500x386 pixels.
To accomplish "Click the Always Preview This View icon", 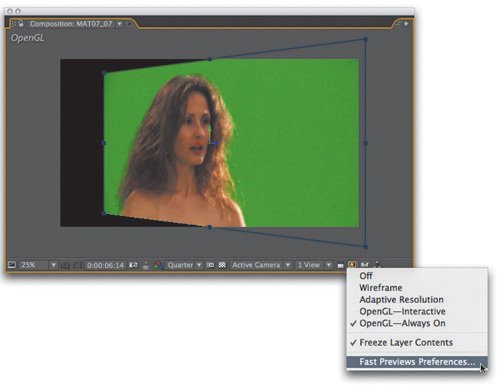I will tap(12, 265).
